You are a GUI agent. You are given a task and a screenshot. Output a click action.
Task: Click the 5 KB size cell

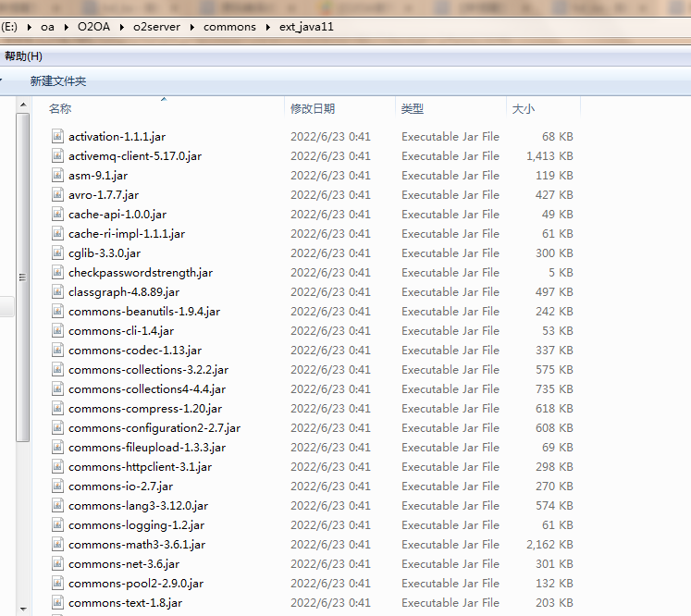tap(561, 272)
